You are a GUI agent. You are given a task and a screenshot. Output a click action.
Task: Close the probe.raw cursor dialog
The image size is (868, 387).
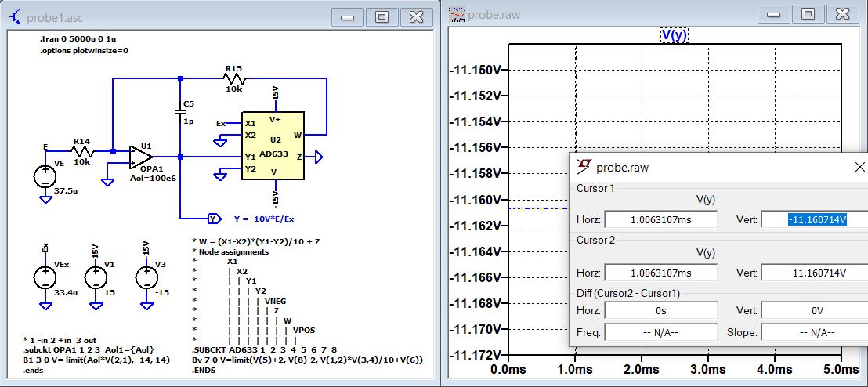(x=859, y=167)
